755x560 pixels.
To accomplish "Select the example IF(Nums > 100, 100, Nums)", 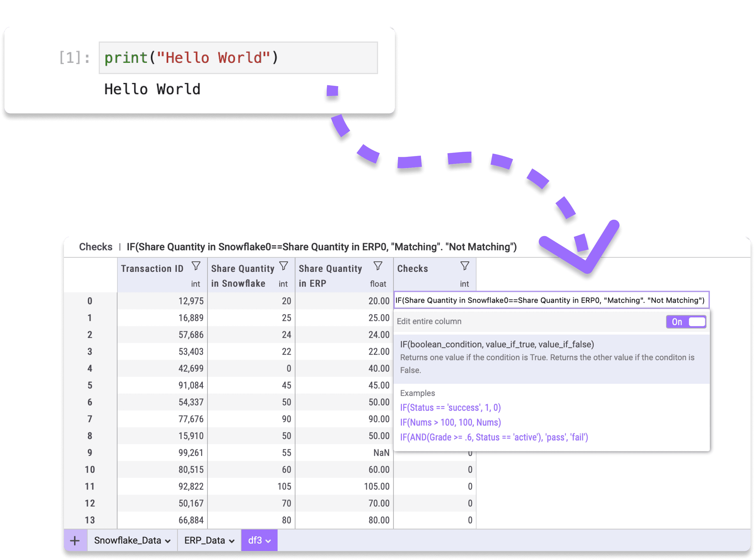I will coord(451,422).
